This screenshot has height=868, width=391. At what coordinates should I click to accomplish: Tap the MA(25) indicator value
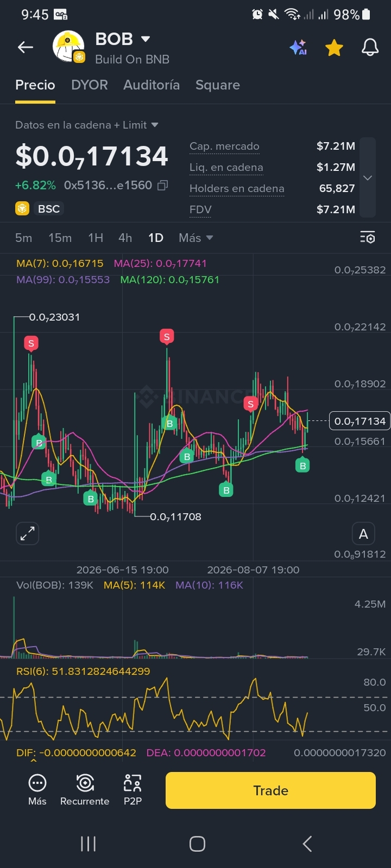[160, 264]
